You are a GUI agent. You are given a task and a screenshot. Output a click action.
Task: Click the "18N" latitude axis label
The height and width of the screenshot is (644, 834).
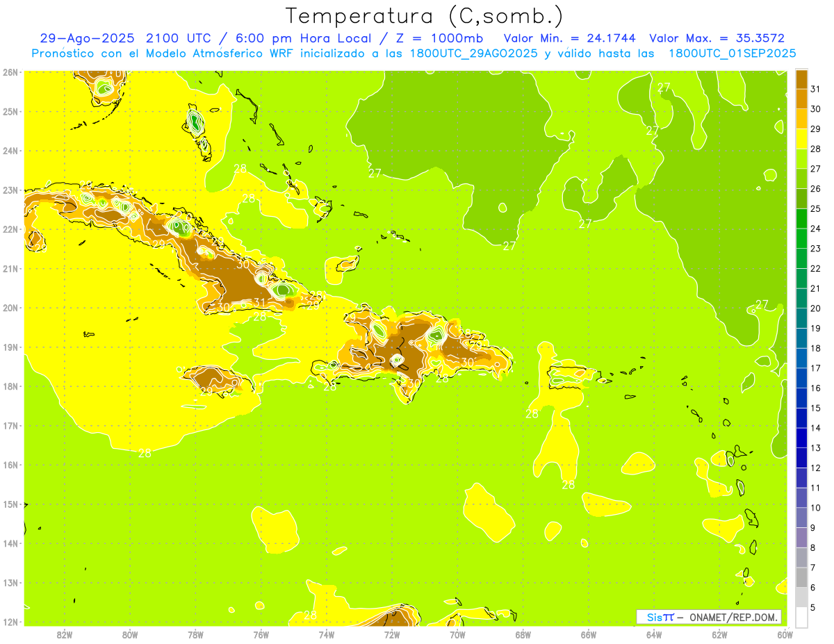click(10, 386)
